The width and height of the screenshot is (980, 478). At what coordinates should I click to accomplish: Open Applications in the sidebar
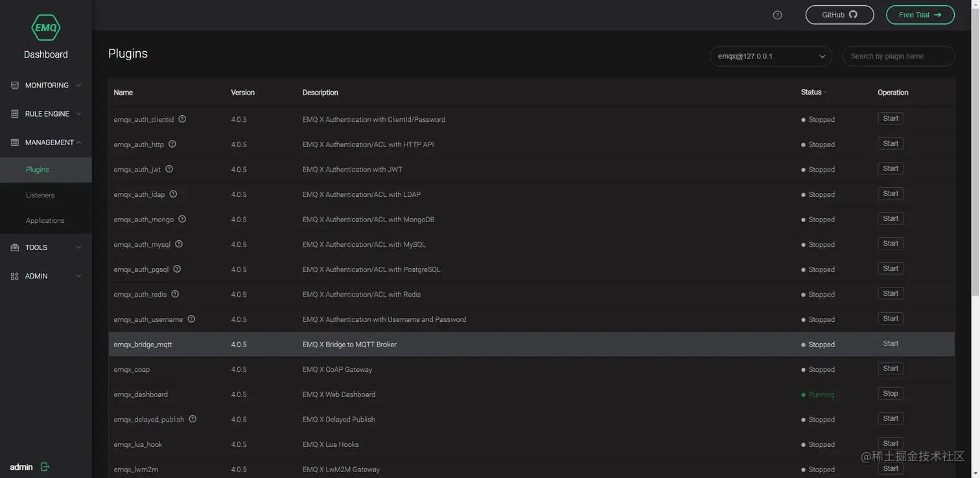pyautogui.click(x=46, y=220)
